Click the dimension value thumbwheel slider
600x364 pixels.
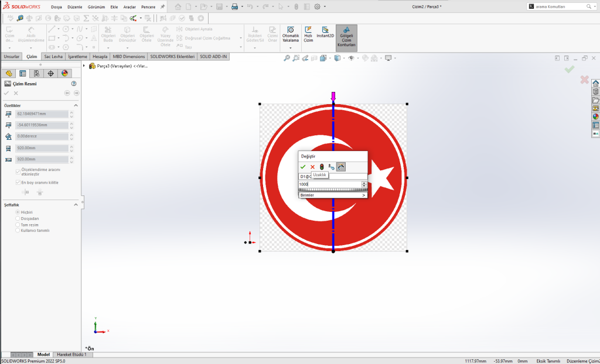coord(332,190)
